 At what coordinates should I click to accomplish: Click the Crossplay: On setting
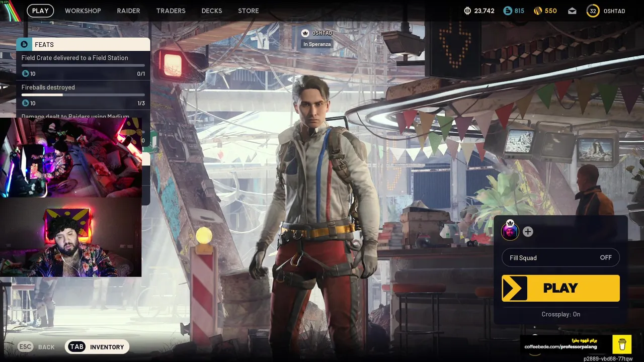click(x=560, y=314)
